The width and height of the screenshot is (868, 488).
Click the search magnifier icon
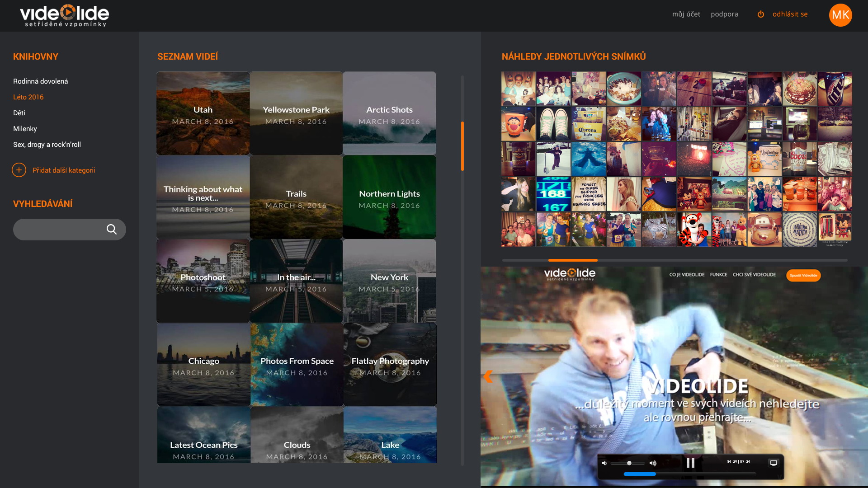(111, 230)
